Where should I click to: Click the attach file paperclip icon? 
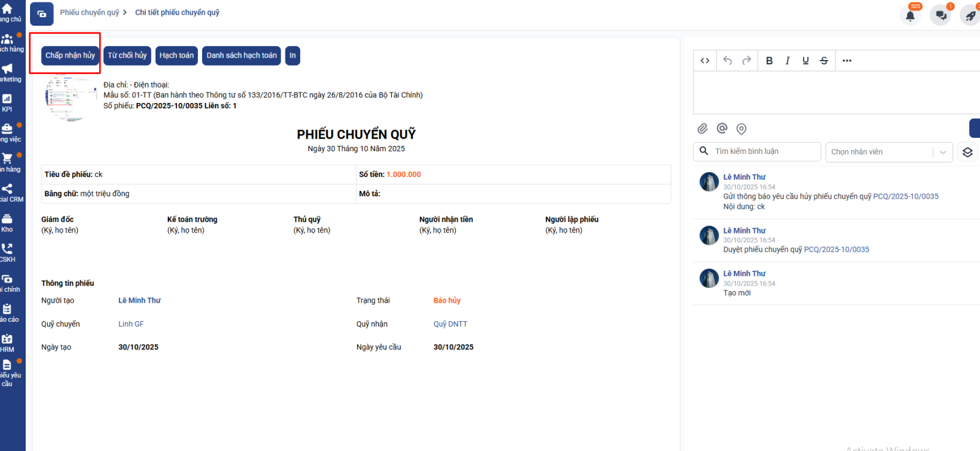tap(703, 129)
